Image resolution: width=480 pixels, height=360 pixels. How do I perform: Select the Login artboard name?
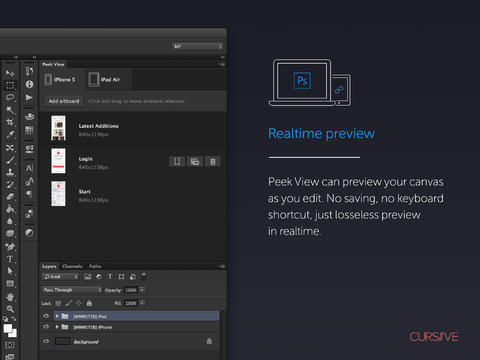pyautogui.click(x=86, y=159)
